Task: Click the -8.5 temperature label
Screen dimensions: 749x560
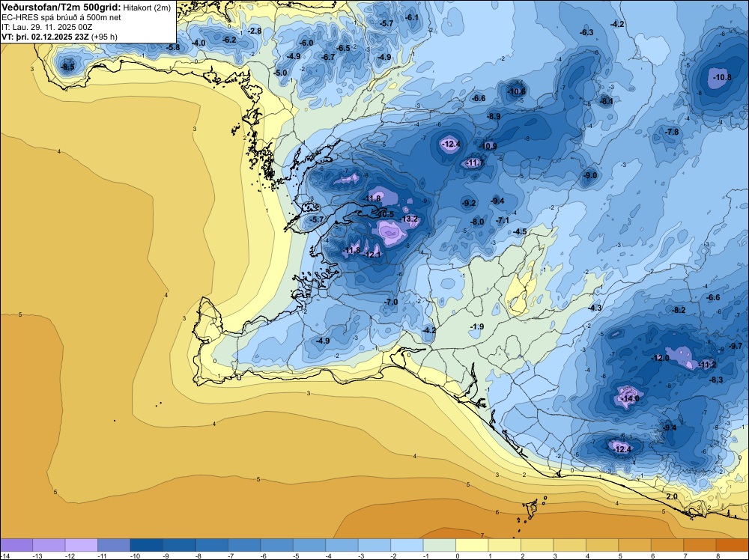Action: (x=67, y=67)
